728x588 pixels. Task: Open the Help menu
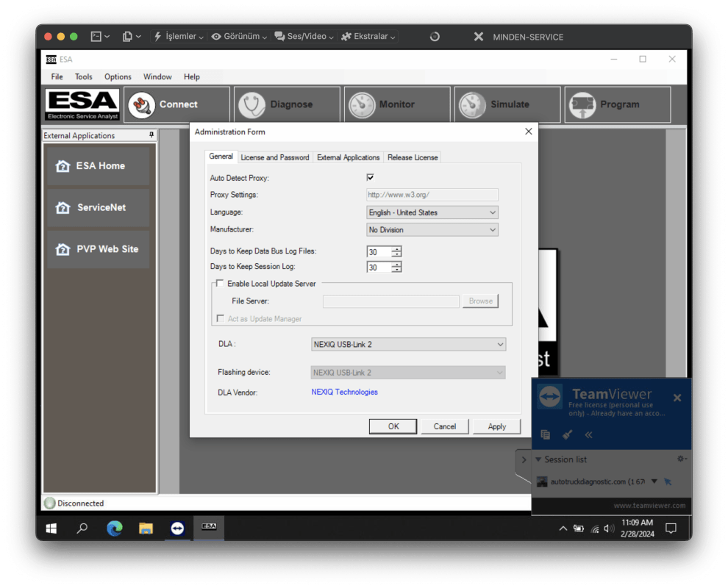(x=192, y=77)
